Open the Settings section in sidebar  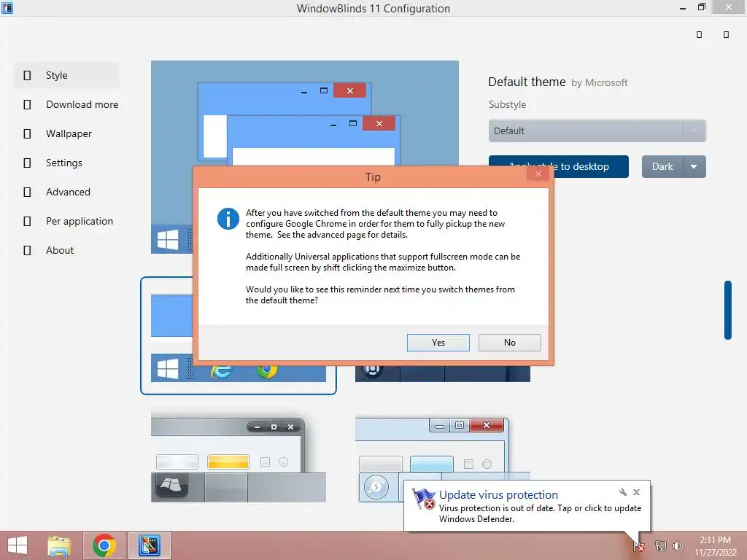pos(64,163)
